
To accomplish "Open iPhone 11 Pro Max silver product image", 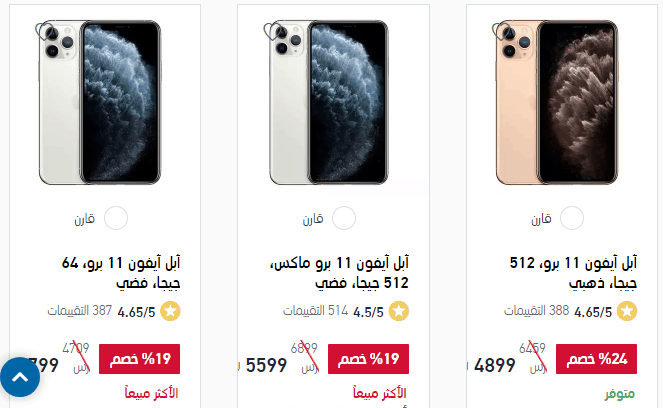I will pyautogui.click(x=329, y=102).
